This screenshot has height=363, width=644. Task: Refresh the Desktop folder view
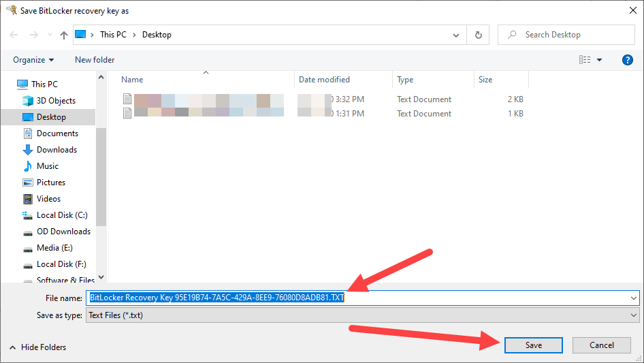(x=478, y=35)
